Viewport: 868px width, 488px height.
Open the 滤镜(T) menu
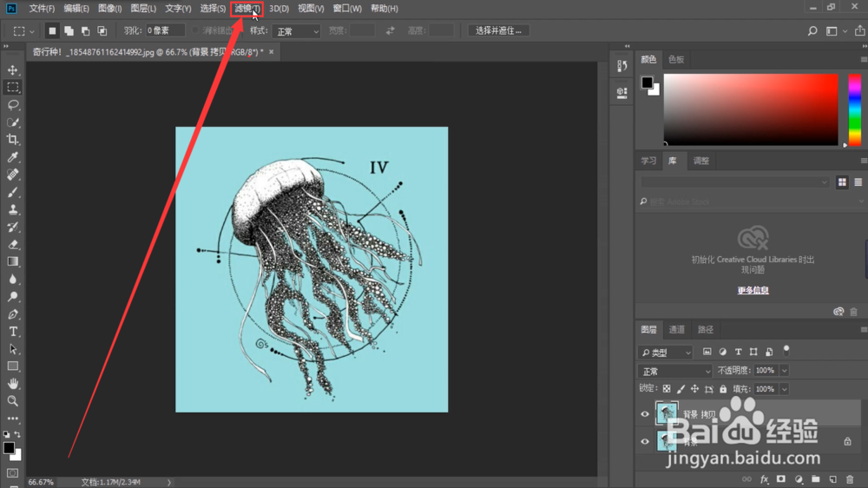click(247, 9)
